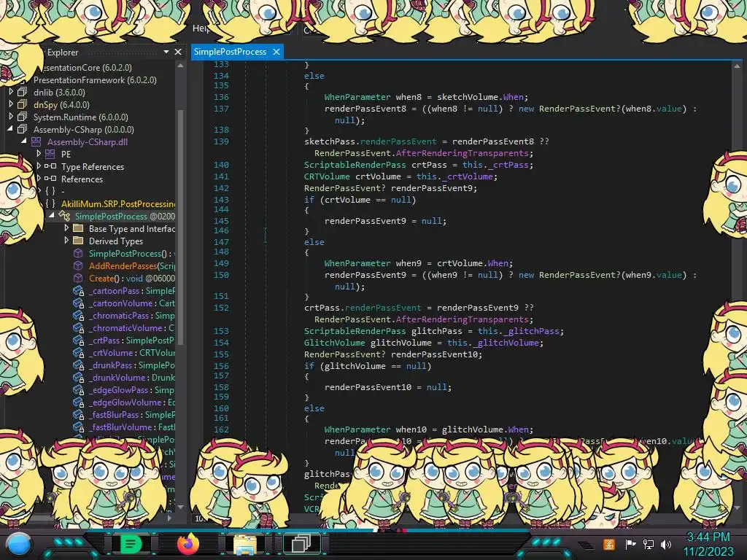The width and height of the screenshot is (747, 560).
Task: Click the Assembly Explorer scroll down arrow
Action: (x=181, y=507)
